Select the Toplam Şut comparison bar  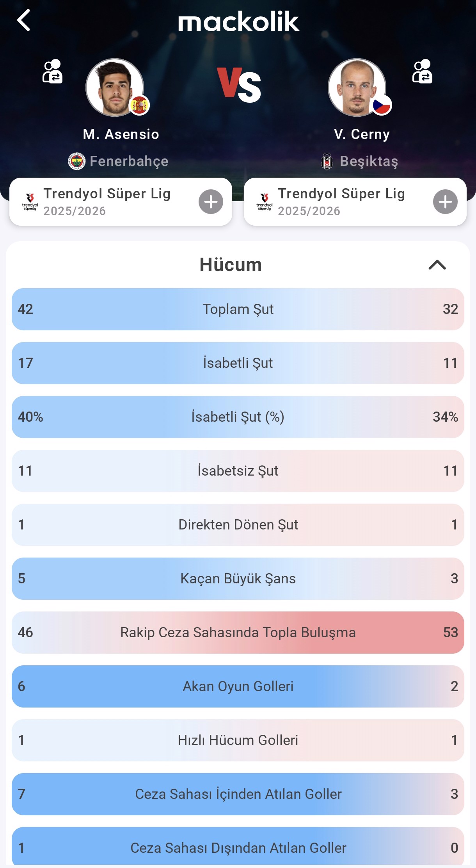click(238, 309)
